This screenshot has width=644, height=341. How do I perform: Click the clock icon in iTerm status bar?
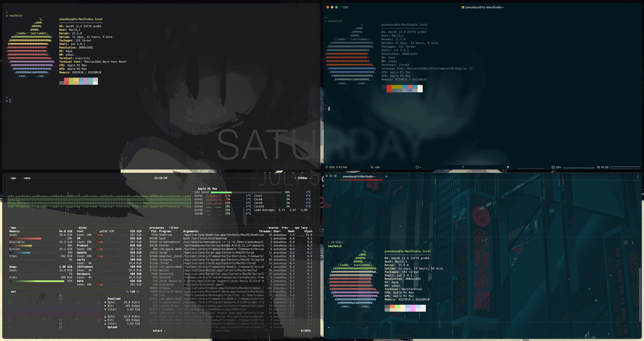(x=327, y=167)
